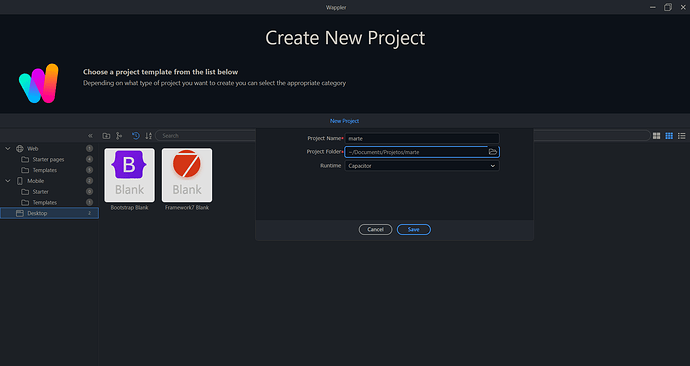
Task: Restore the Wappler window size
Action: 668,7
